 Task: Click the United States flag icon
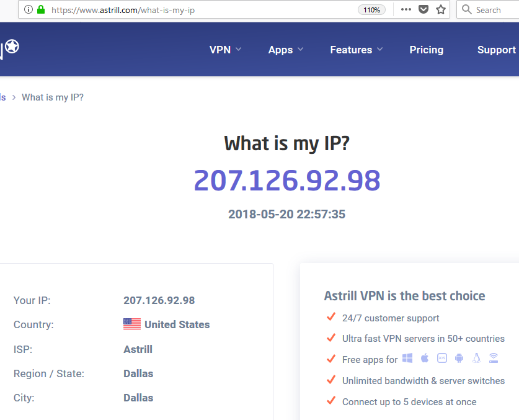[x=132, y=324]
